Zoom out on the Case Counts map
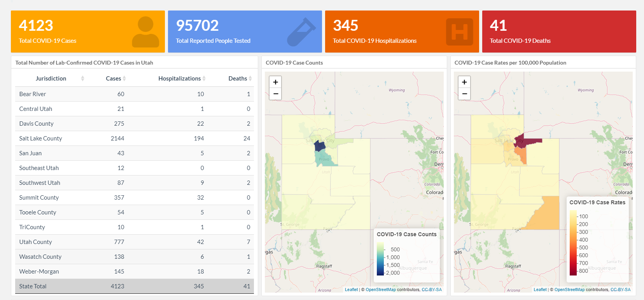The height and width of the screenshot is (300, 644). (275, 94)
